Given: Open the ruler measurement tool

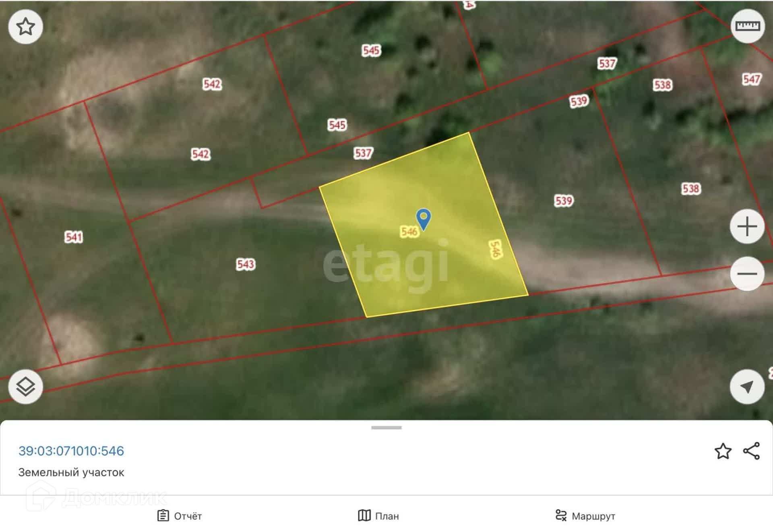Looking at the screenshot, I should pyautogui.click(x=747, y=26).
